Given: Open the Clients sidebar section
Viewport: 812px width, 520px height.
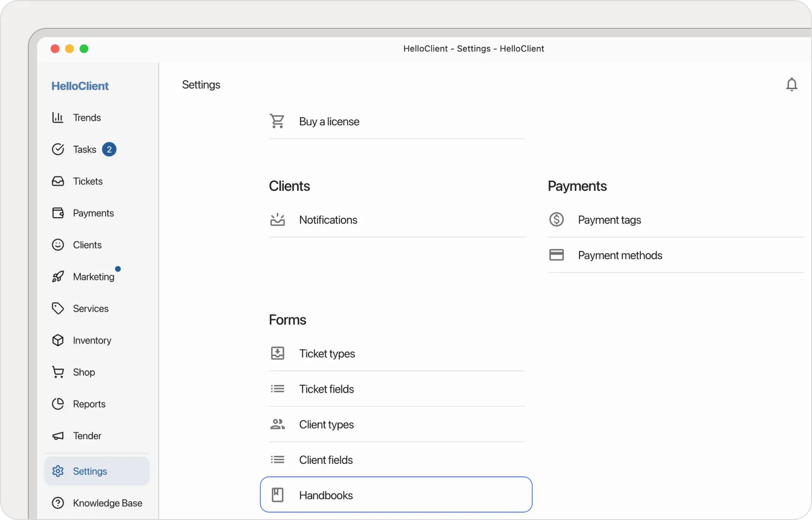Looking at the screenshot, I should pos(87,245).
